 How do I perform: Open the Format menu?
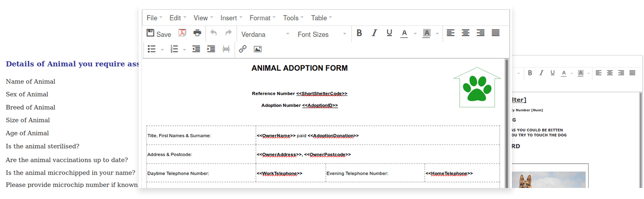pos(262,18)
